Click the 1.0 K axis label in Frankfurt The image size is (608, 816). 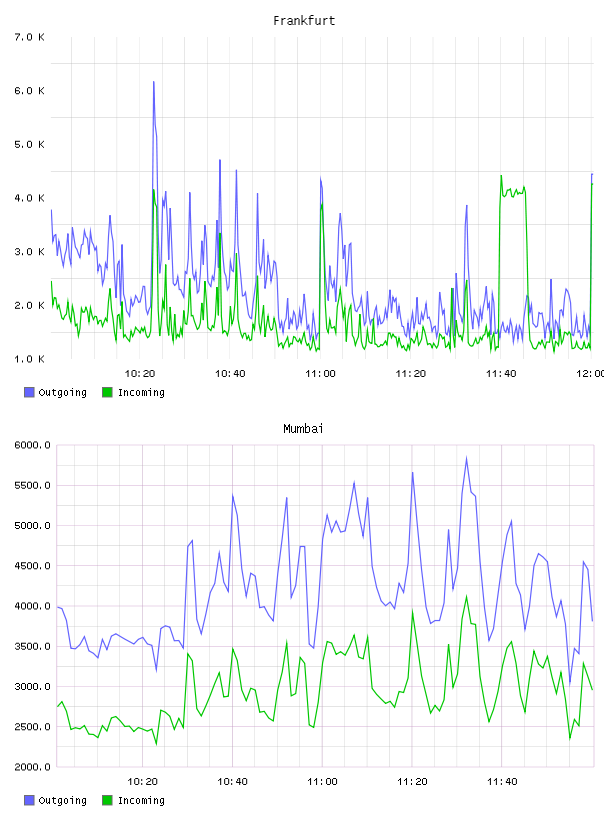tap(30, 359)
